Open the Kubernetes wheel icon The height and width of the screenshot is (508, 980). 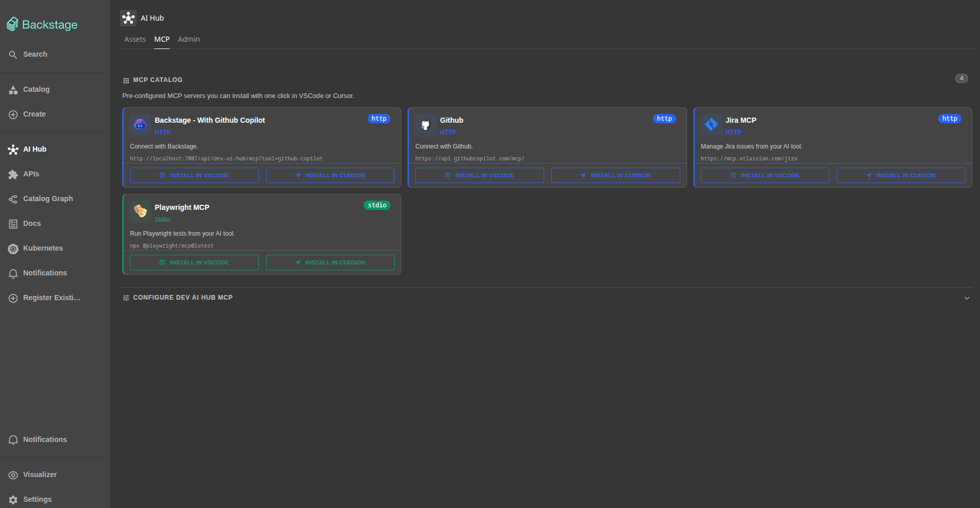[13, 249]
